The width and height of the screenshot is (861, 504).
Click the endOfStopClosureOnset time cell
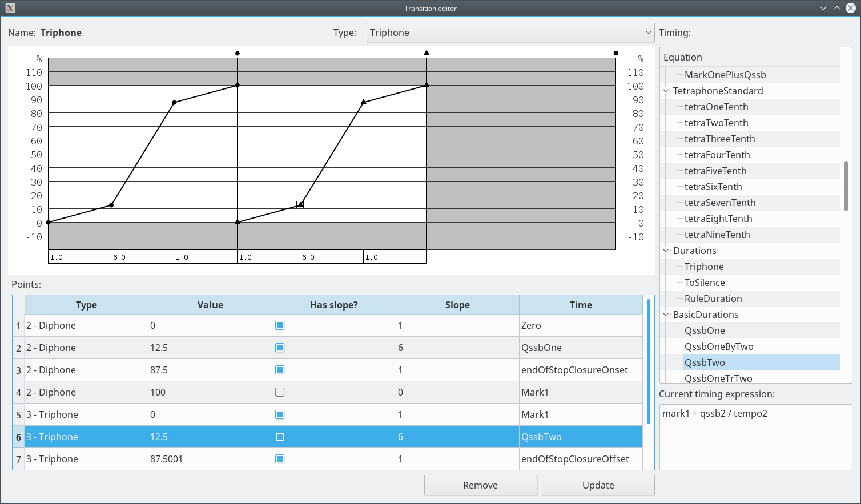[581, 370]
